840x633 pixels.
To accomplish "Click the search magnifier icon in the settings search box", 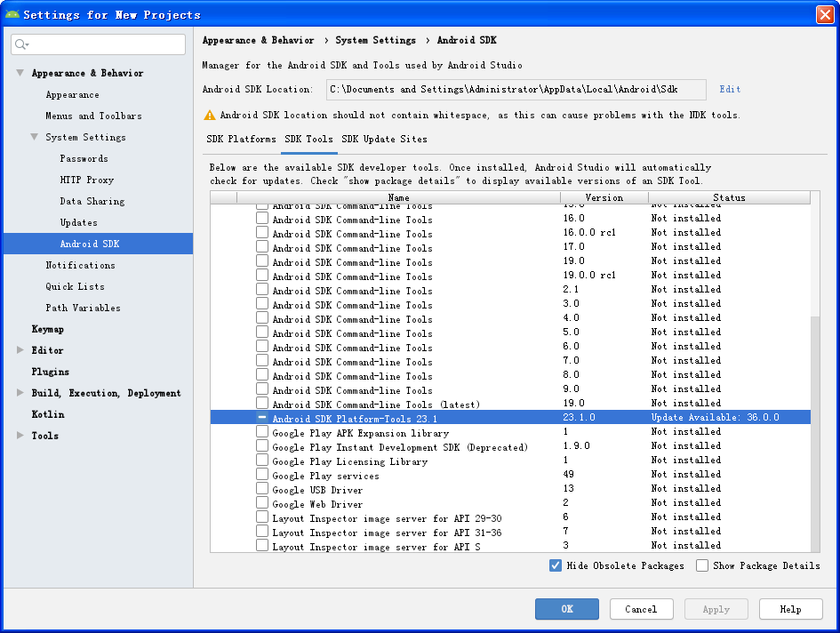I will click(21, 44).
